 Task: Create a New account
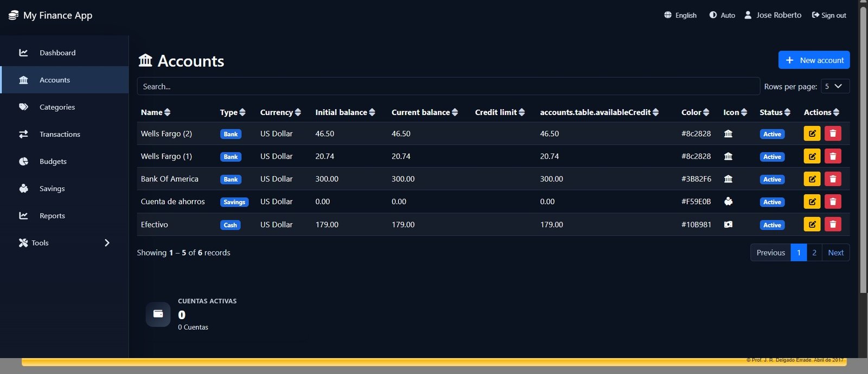(814, 60)
